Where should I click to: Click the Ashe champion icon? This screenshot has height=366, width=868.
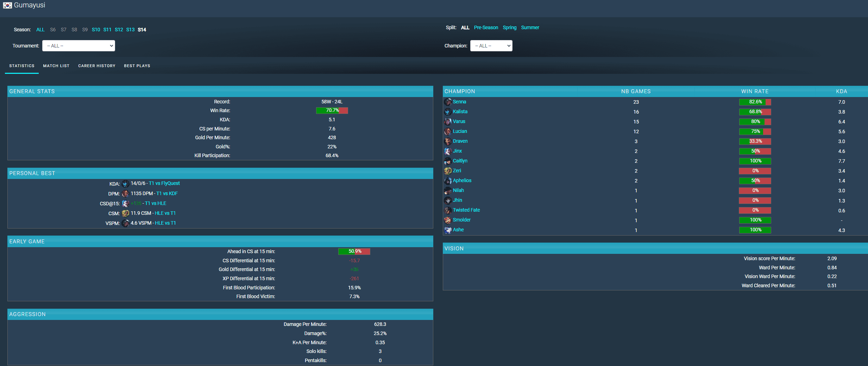point(448,230)
